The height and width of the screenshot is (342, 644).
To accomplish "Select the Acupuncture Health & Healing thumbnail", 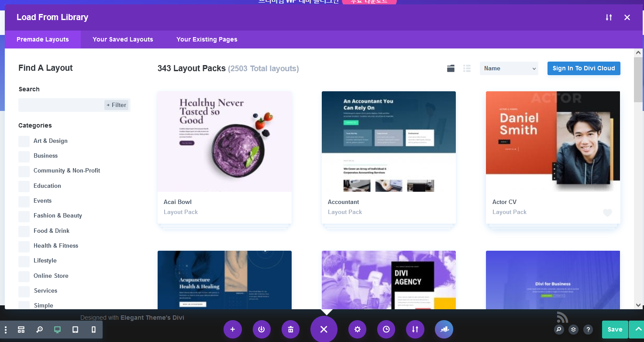I will 224,280.
